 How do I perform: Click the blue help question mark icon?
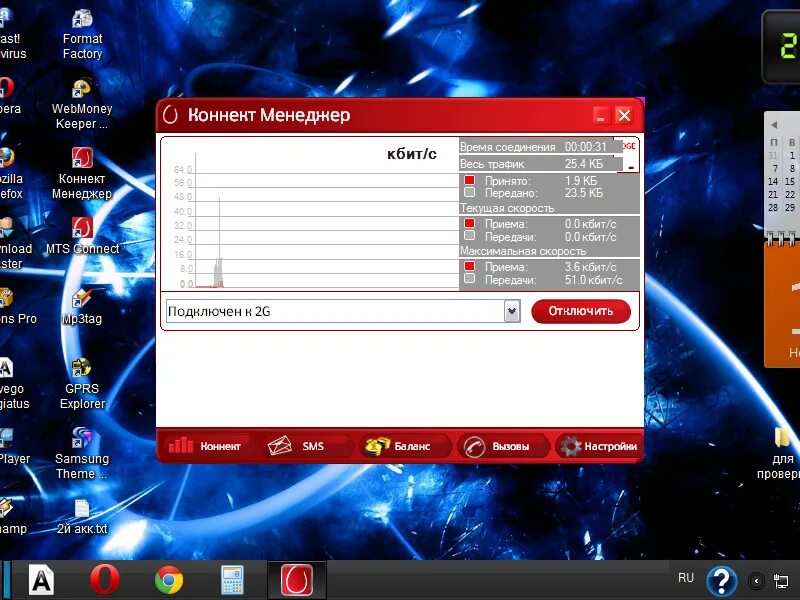pyautogui.click(x=721, y=581)
